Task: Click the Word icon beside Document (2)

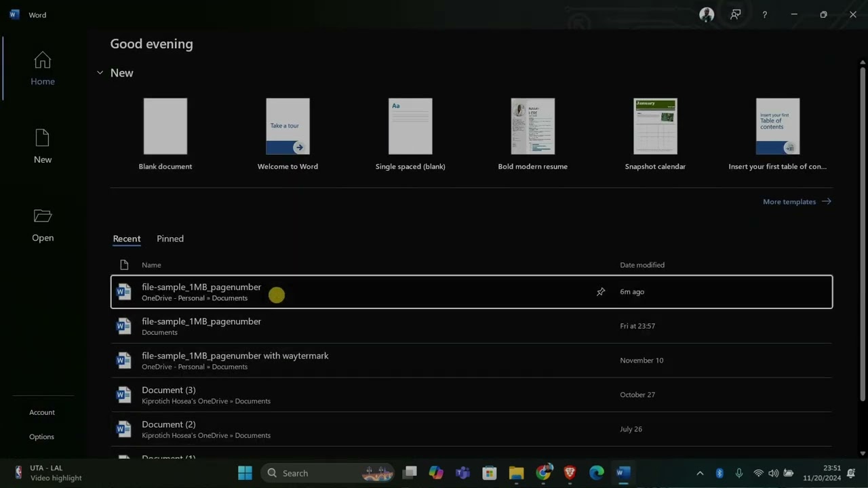Action: pyautogui.click(x=123, y=429)
